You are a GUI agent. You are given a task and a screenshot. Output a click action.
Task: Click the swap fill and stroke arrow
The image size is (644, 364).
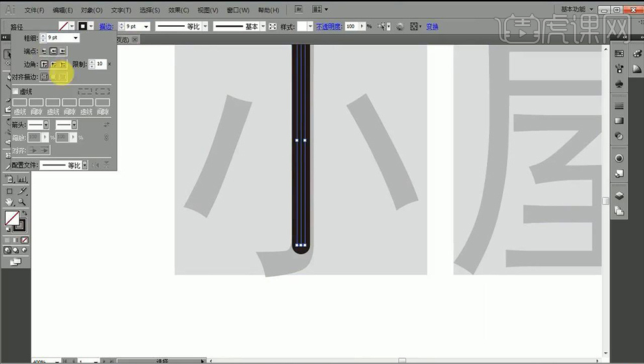click(x=24, y=213)
